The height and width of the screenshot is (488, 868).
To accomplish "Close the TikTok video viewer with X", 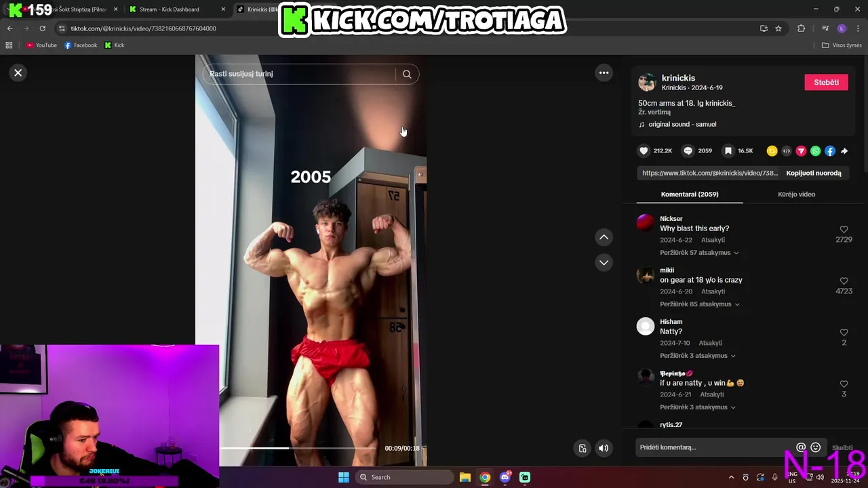I will (18, 73).
